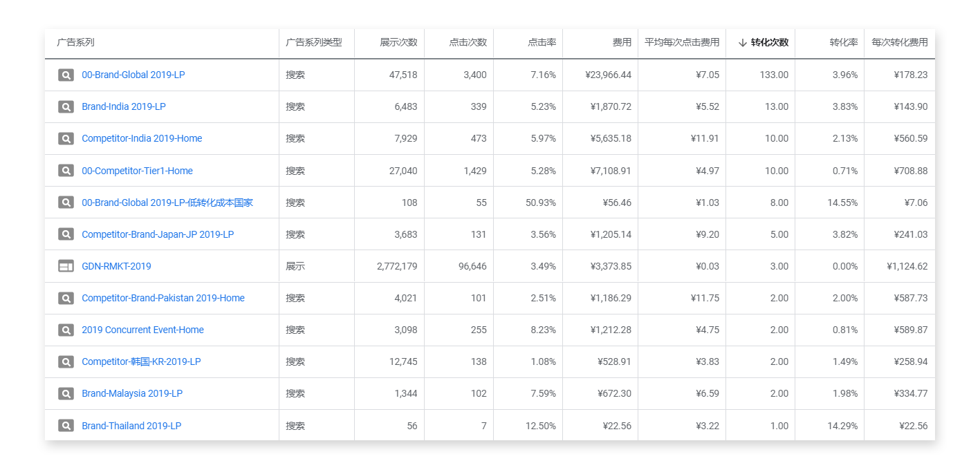Open 00-Brand-Global 2019-LP-低转化成本国家 campaign

click(167, 203)
